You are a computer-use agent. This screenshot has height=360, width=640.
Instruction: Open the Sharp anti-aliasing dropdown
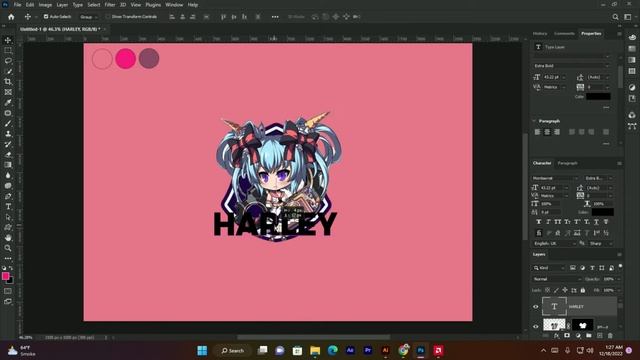click(600, 243)
